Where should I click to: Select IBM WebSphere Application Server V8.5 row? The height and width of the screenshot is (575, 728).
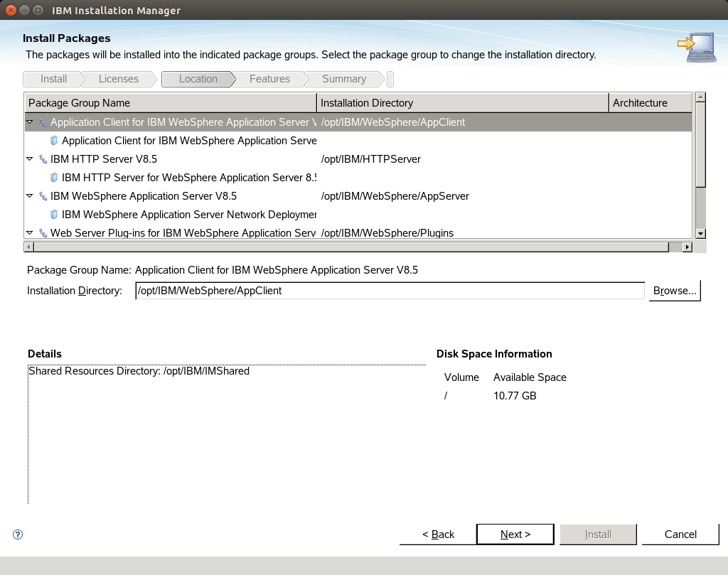pyautogui.click(x=358, y=196)
